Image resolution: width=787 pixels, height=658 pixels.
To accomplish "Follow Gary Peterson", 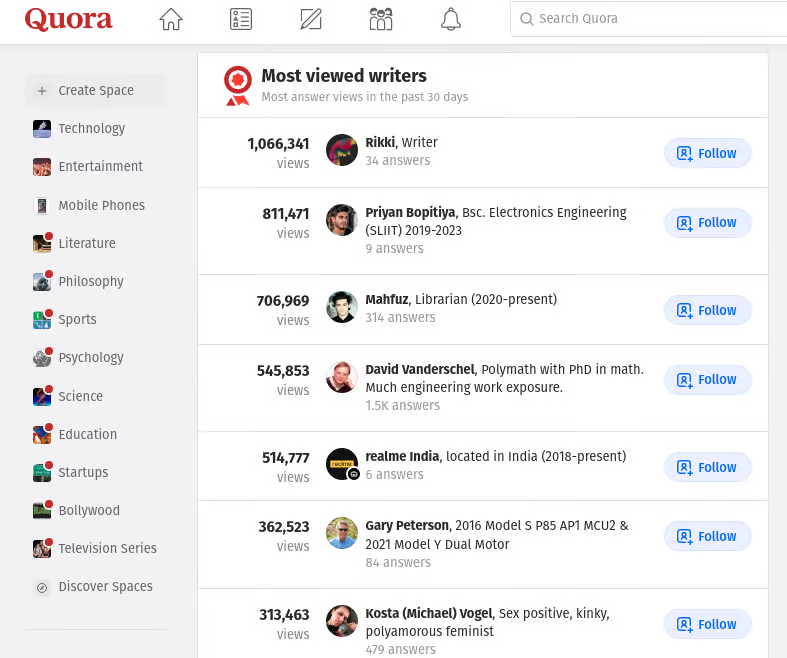I will click(x=708, y=536).
